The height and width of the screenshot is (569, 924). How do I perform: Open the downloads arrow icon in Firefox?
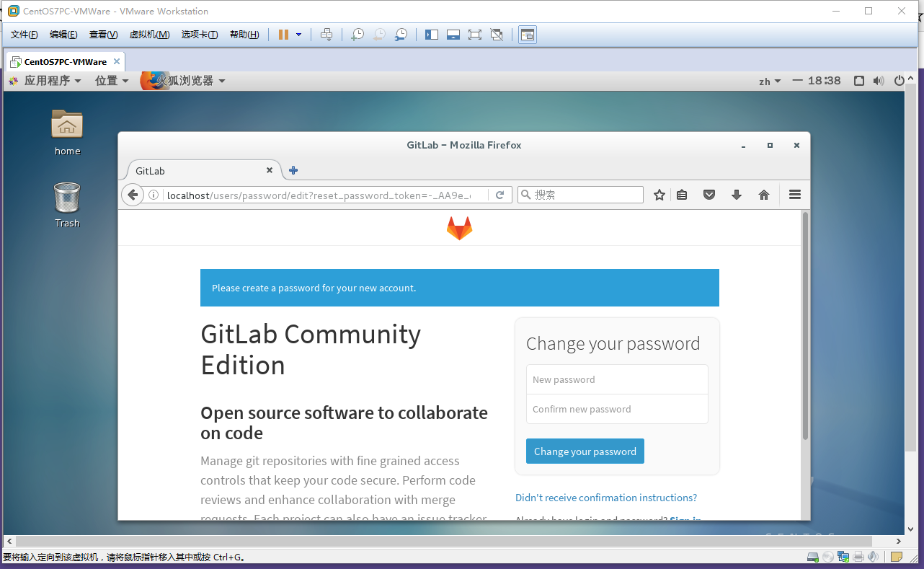click(x=737, y=195)
